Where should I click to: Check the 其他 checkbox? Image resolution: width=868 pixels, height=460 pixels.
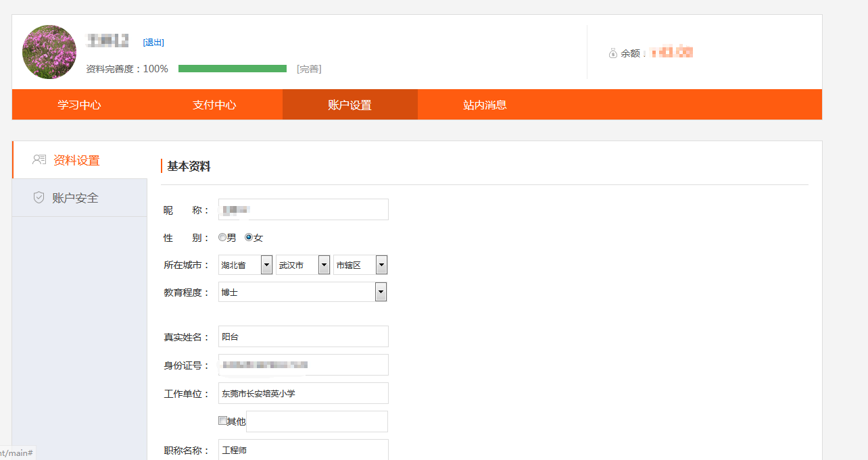click(x=222, y=421)
